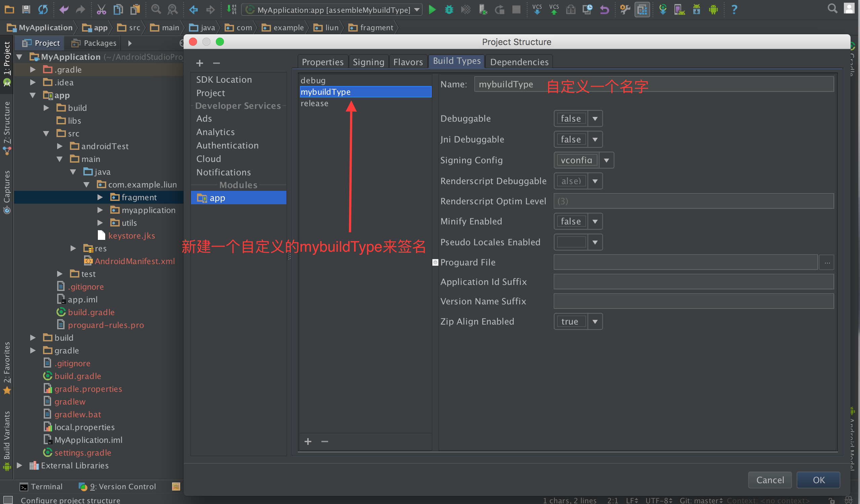The height and width of the screenshot is (504, 860).
Task: Click the VCS update icon in toolbar
Action: pos(537,10)
